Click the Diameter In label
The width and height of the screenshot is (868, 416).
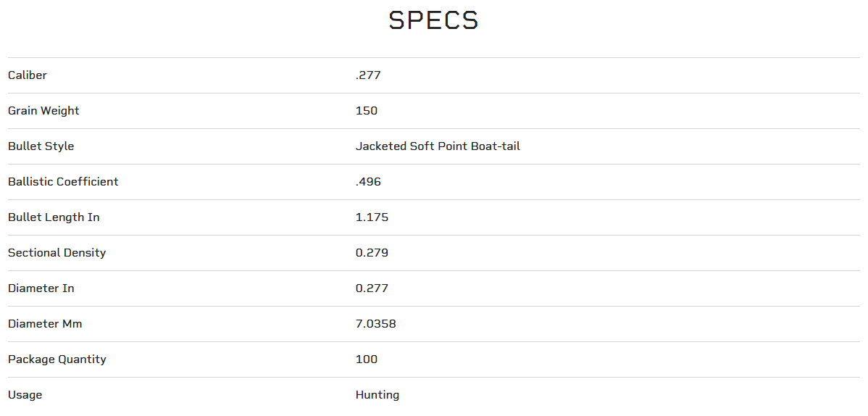pos(41,288)
